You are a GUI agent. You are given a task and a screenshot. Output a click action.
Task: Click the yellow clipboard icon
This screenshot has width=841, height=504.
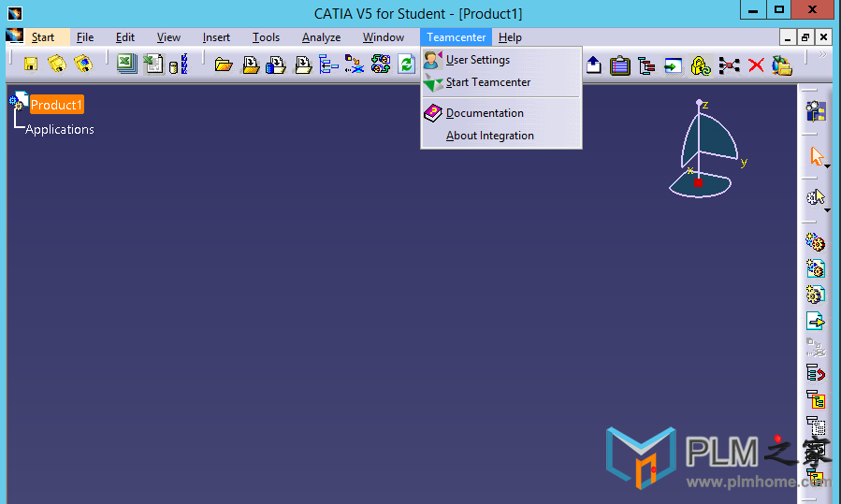[619, 65]
